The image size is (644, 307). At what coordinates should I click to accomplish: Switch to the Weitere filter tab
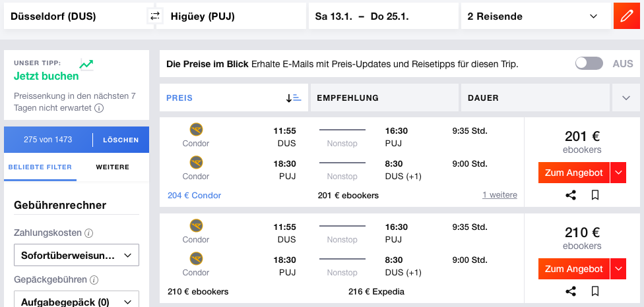(112, 167)
